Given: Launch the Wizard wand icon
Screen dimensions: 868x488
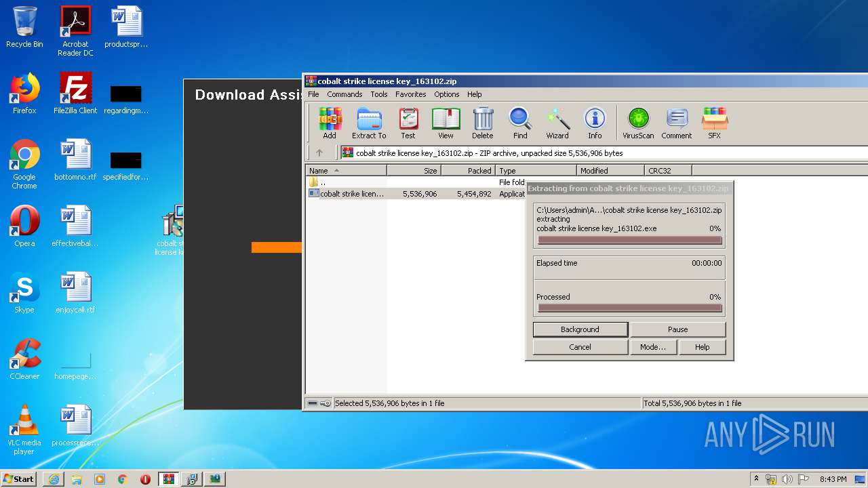Looking at the screenshot, I should [557, 123].
